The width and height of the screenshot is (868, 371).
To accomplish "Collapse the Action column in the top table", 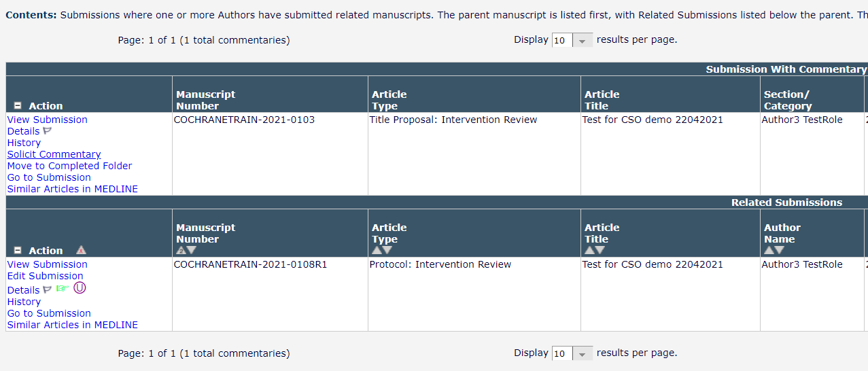I will click(18, 106).
